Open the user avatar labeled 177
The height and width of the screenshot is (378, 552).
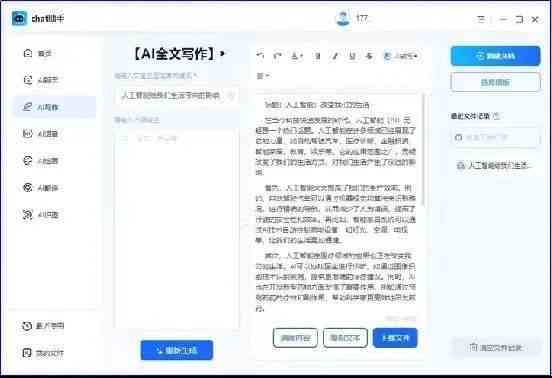point(342,18)
